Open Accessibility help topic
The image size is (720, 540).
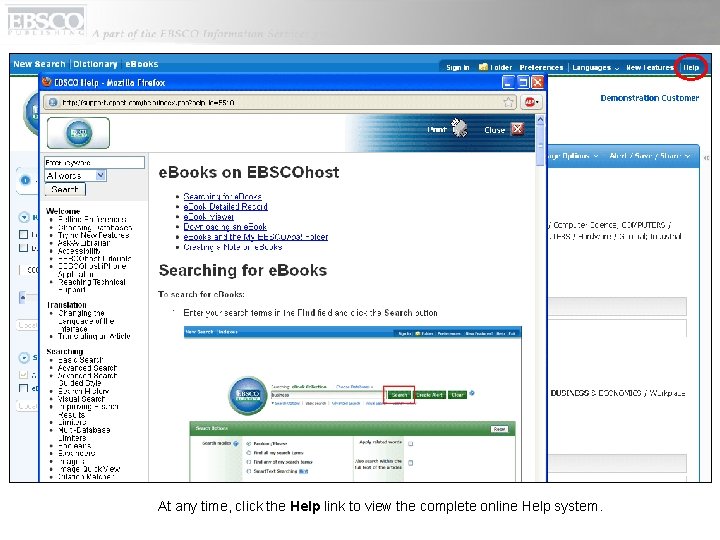click(x=79, y=251)
